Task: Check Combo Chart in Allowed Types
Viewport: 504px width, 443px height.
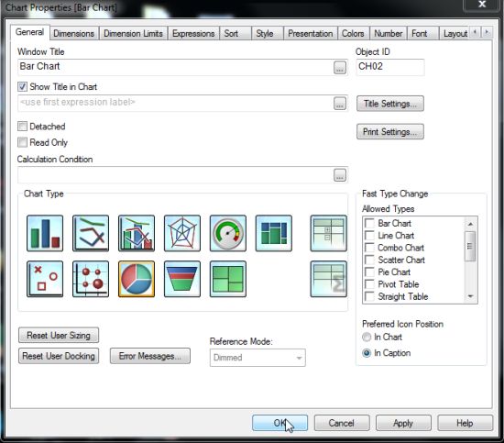Action: (x=369, y=248)
